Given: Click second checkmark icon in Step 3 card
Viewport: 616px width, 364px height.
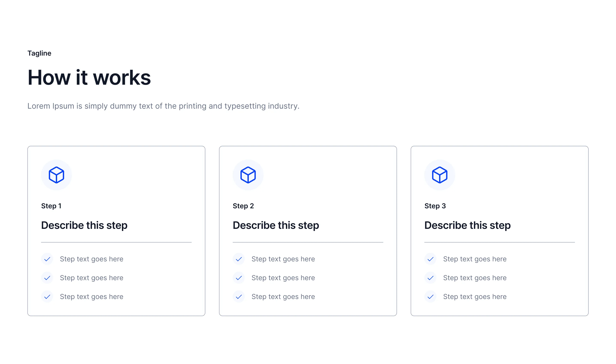Looking at the screenshot, I should click(430, 278).
